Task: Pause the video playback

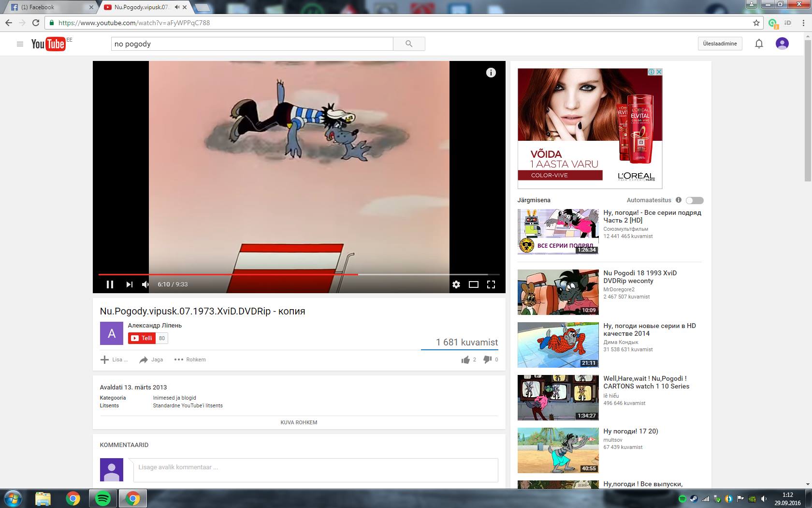Action: [110, 284]
